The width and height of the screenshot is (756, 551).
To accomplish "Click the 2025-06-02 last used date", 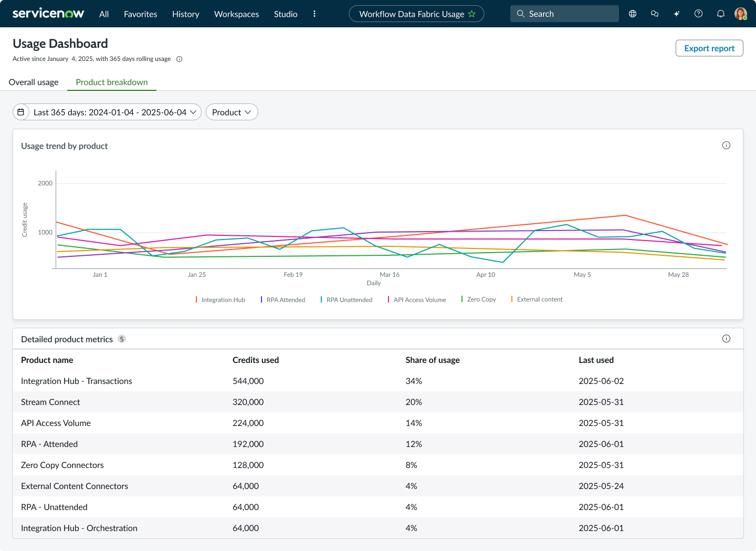I will 601,381.
